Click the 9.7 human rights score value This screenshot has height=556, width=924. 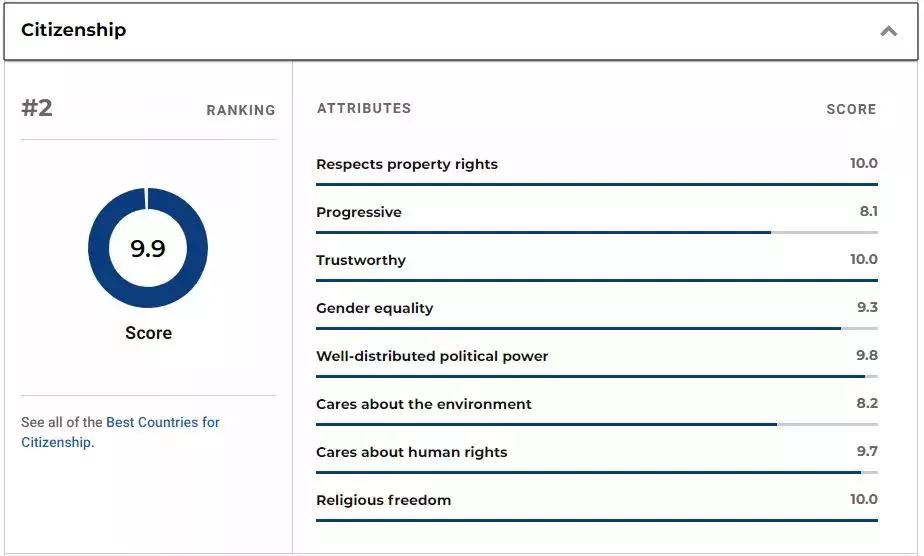[x=867, y=451]
